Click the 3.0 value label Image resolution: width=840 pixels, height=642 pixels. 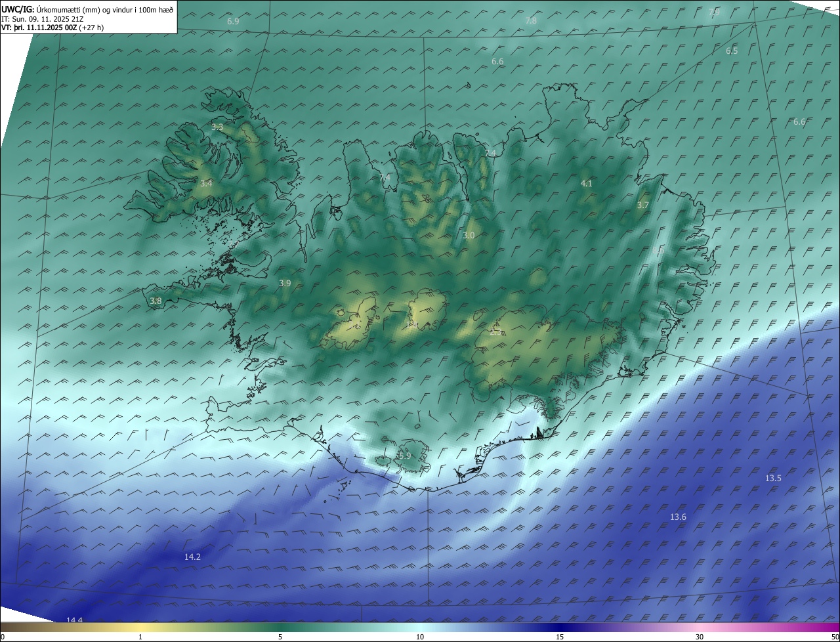(x=469, y=235)
